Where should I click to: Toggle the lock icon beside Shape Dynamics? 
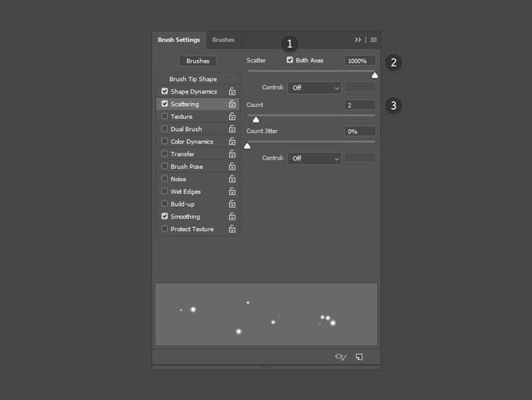(x=232, y=91)
